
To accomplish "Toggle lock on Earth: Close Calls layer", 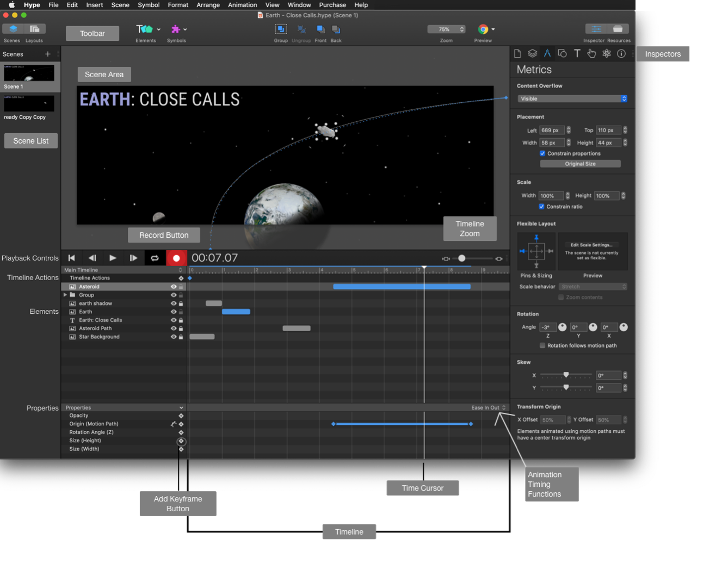I will pyautogui.click(x=181, y=320).
